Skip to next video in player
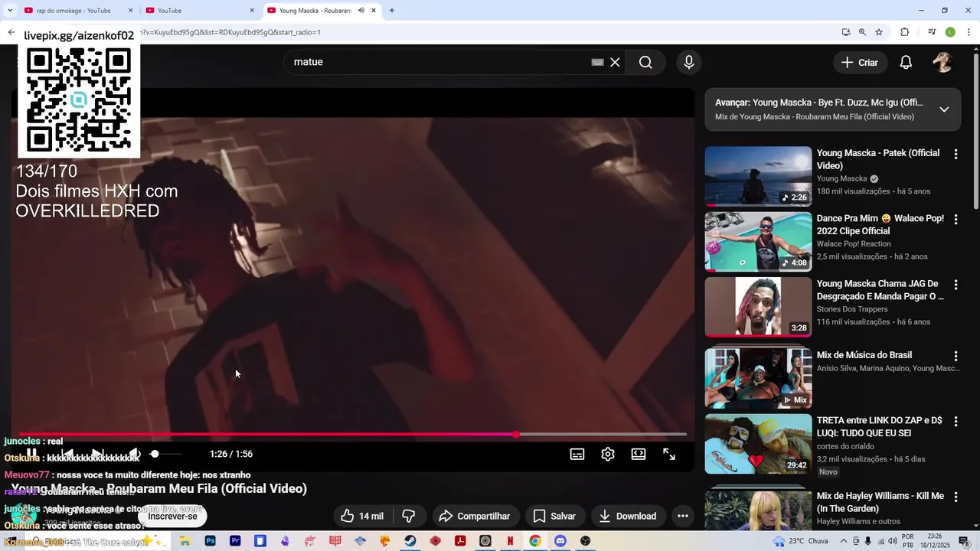 tap(97, 454)
